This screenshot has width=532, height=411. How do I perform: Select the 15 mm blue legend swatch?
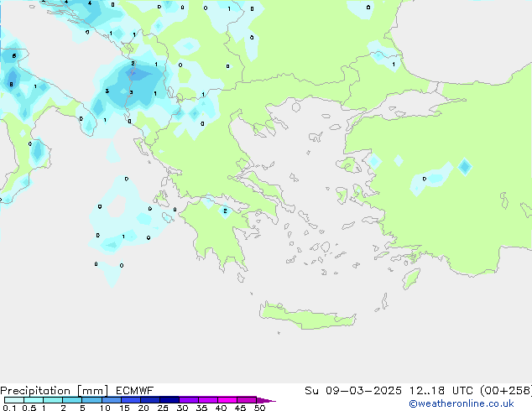pos(130,400)
